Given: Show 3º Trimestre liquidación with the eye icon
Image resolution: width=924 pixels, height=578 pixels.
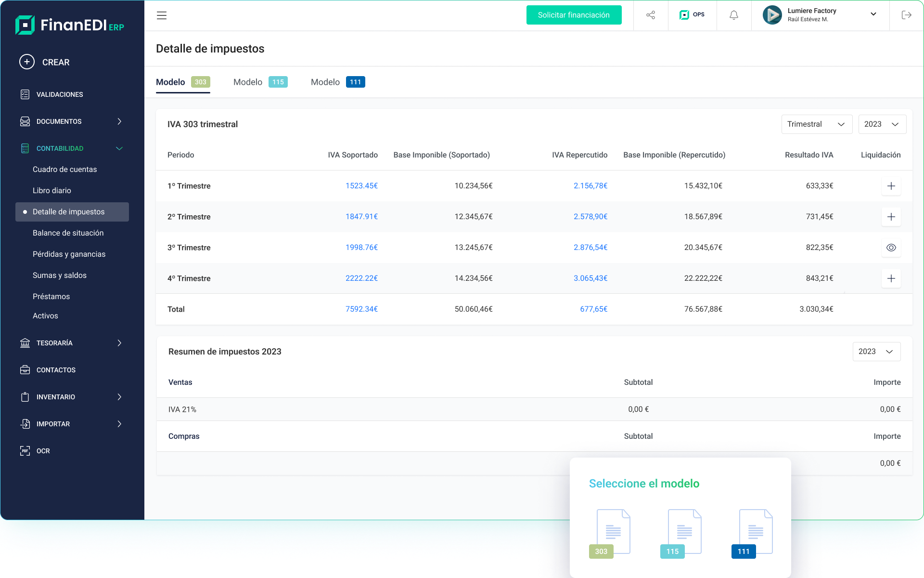Looking at the screenshot, I should pyautogui.click(x=891, y=248).
